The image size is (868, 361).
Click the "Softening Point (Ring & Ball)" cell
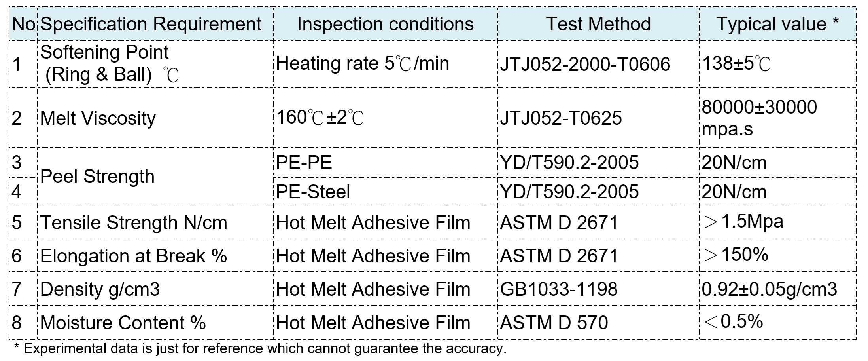[109, 64]
